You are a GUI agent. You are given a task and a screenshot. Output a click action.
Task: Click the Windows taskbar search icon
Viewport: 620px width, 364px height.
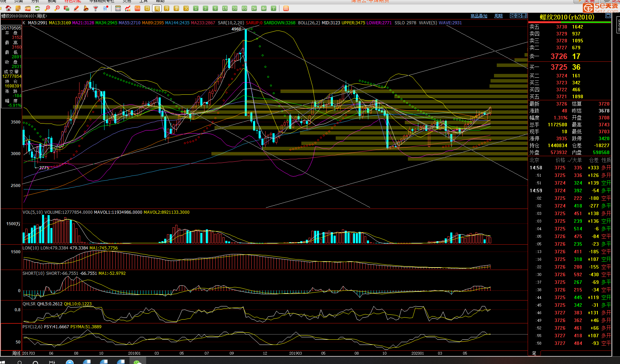click(x=20, y=362)
